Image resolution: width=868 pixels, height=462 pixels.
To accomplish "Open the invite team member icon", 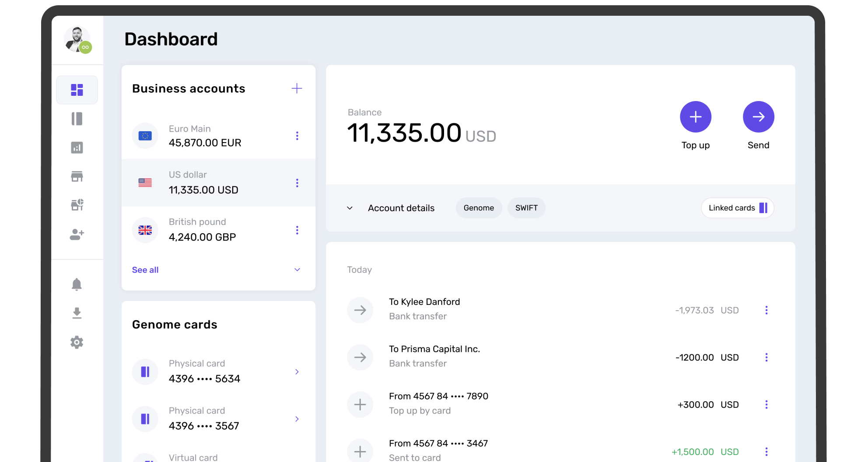I will 77,235.
